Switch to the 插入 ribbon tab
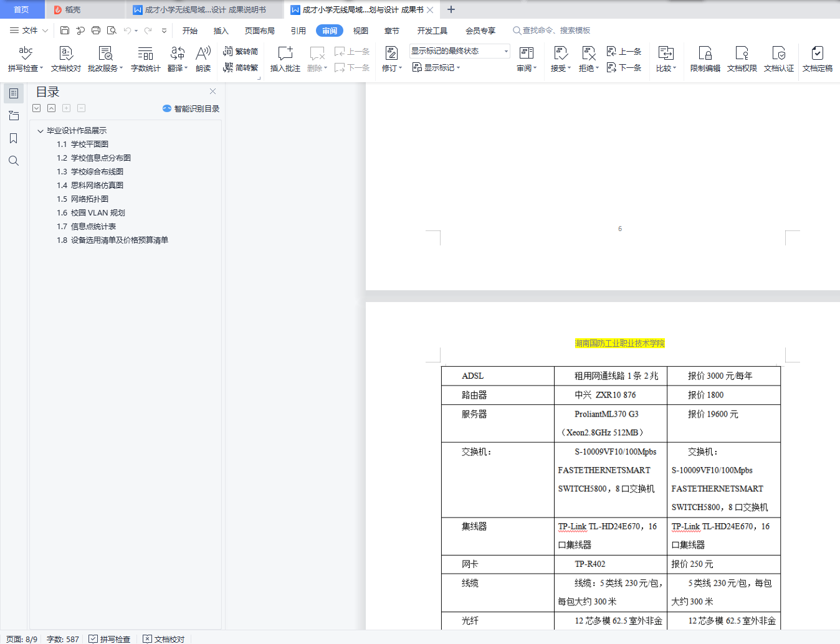 [x=221, y=31]
